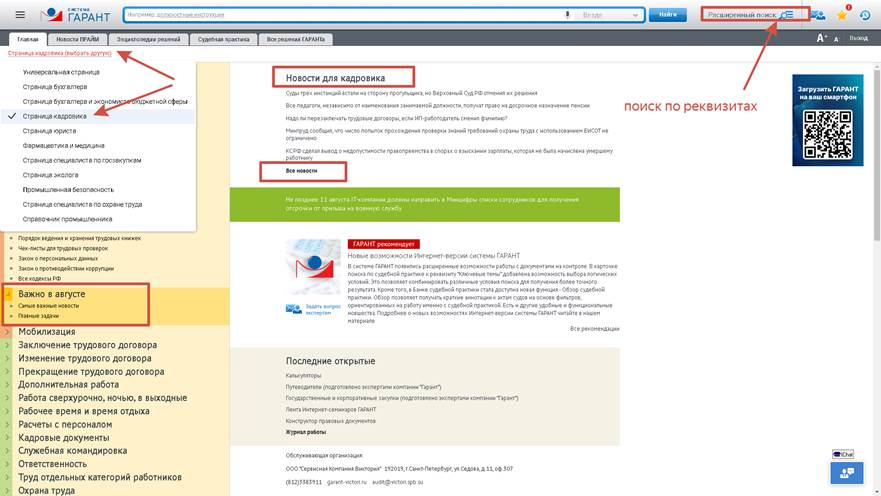Expand Изменение трудового договора section
Image resolution: width=881 pixels, height=496 pixels.
85,358
